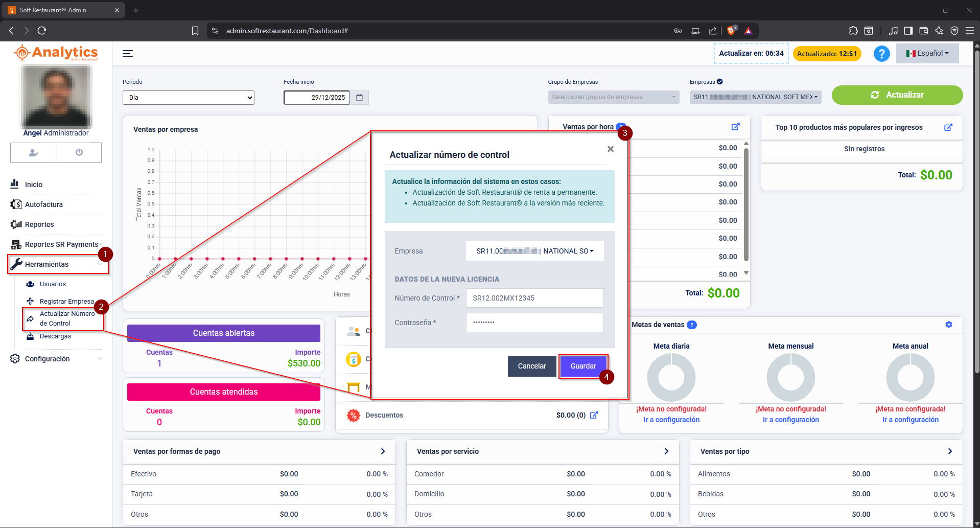Click Ir a configuración under Meta mensual
Image resolution: width=980 pixels, height=528 pixels.
click(x=791, y=420)
